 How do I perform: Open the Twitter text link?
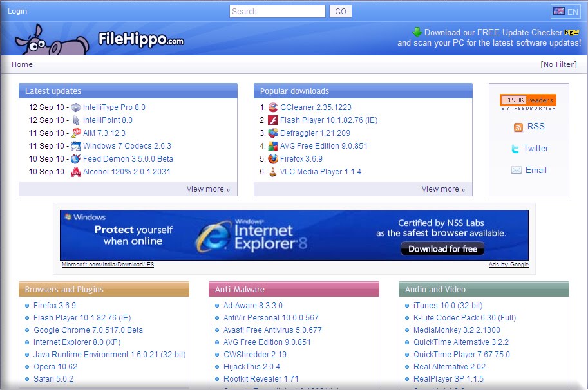point(535,149)
